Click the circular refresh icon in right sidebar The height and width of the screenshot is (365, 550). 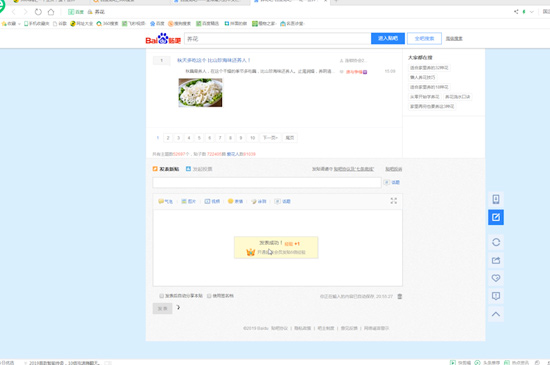pyautogui.click(x=496, y=242)
